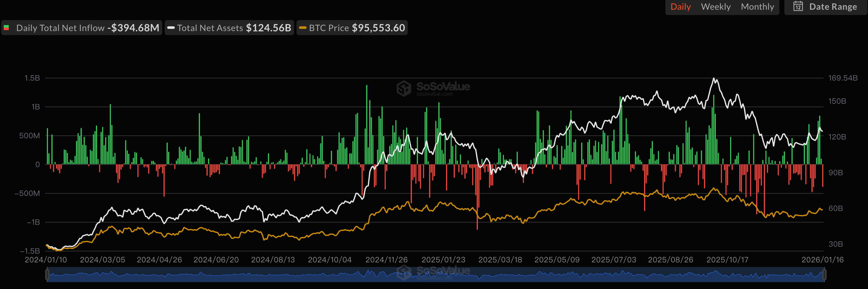The width and height of the screenshot is (868, 289).
Task: Click the 169.54B right axis label
Action: coord(843,78)
